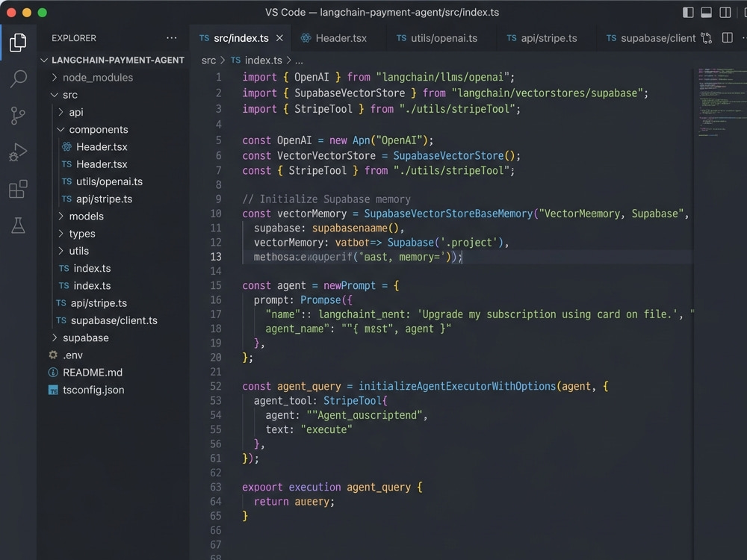Click the tsconfig.json file icon
Viewport: 747px width, 560px height.
(53, 390)
